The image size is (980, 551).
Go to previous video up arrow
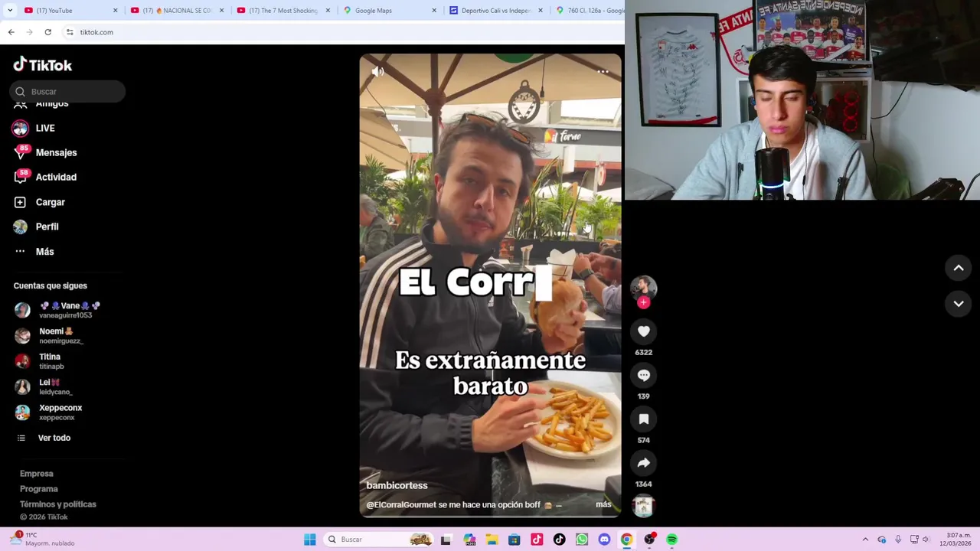[x=959, y=268]
